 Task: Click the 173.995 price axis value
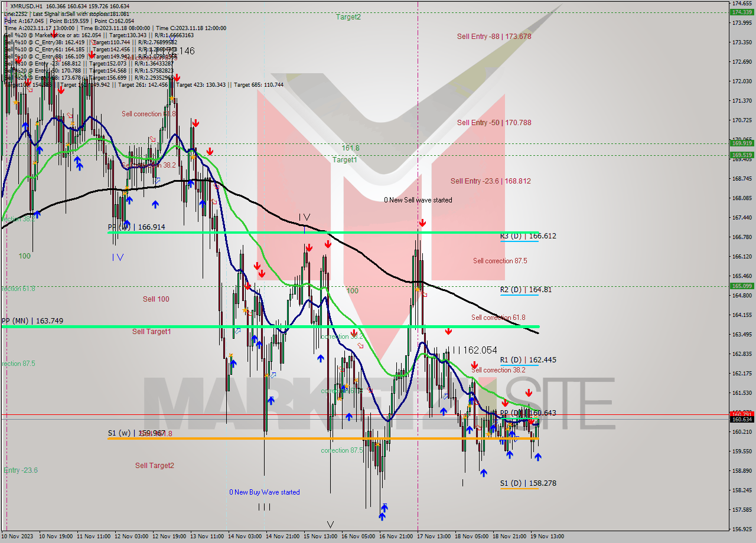tap(742, 23)
